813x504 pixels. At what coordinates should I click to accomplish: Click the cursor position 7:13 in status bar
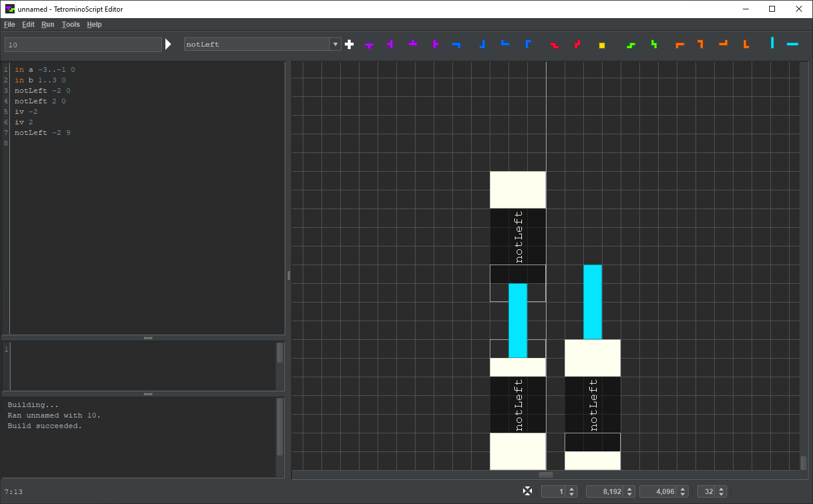pos(13,492)
